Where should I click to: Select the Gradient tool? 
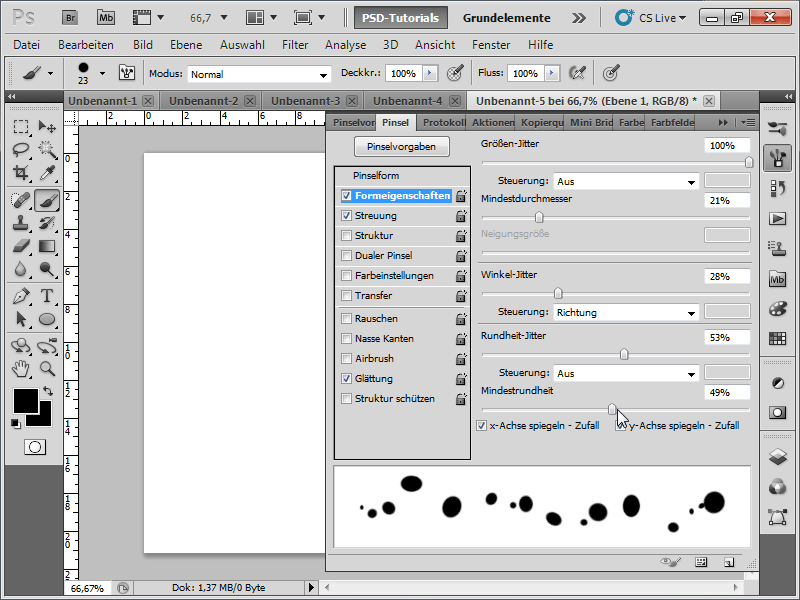click(47, 246)
